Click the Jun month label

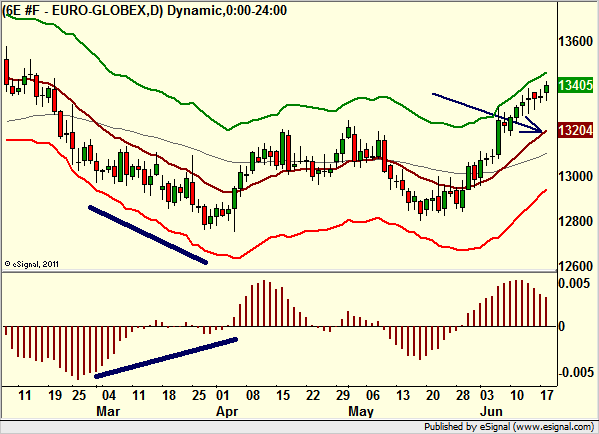pyautogui.click(x=491, y=411)
